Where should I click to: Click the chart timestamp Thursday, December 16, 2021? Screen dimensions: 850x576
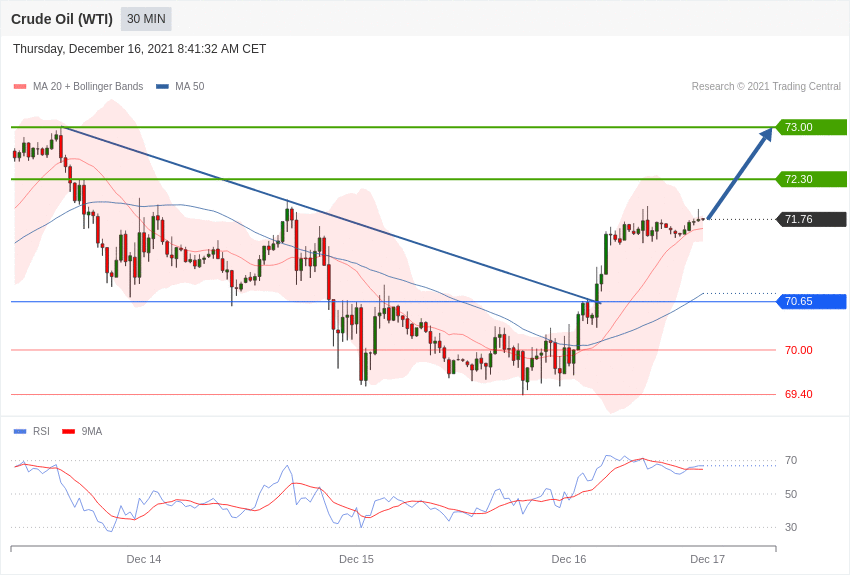coord(139,49)
